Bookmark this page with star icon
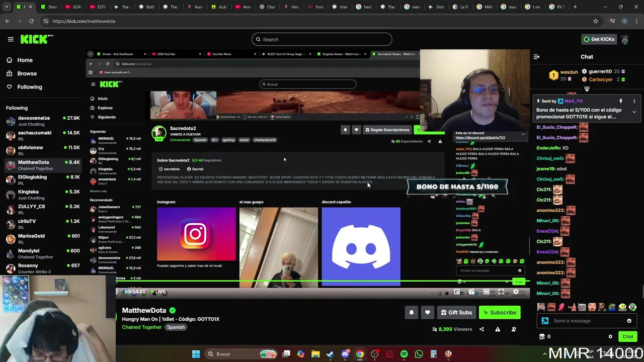The image size is (644, 362). (x=596, y=21)
